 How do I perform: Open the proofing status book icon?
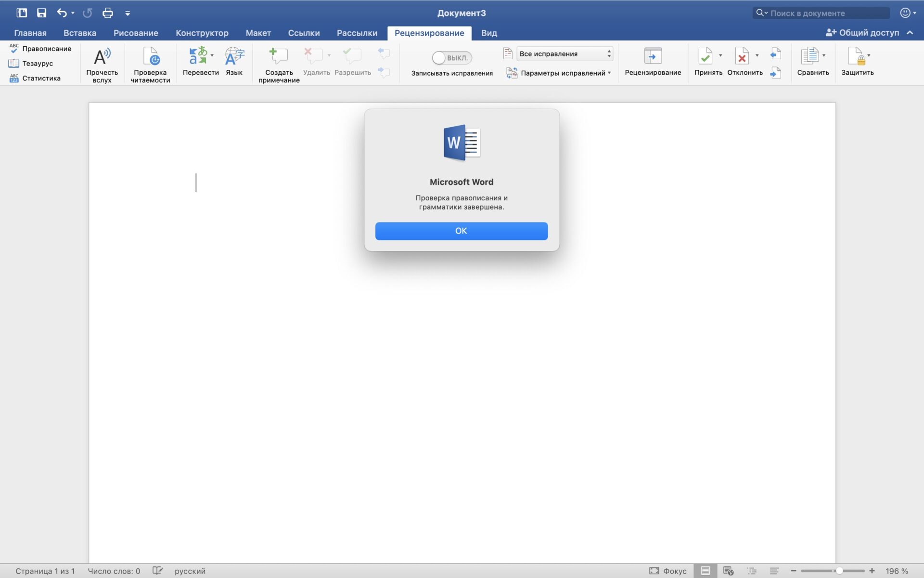click(158, 571)
